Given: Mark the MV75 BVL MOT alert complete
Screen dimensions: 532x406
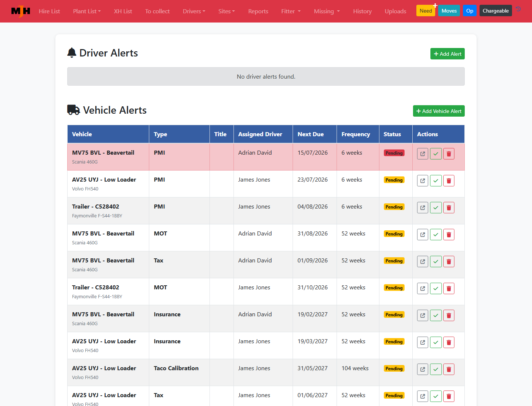Looking at the screenshot, I should pyautogui.click(x=436, y=235).
